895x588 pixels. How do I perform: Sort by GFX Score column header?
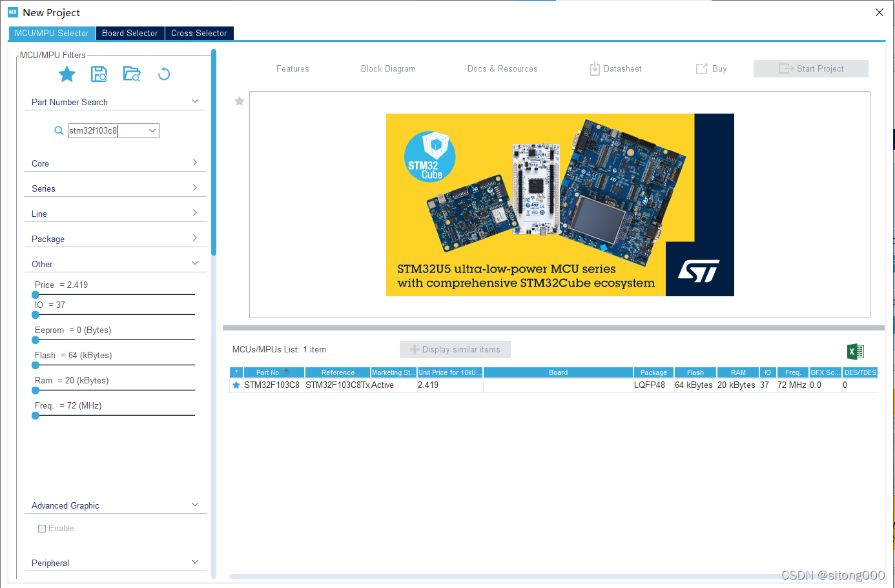(825, 372)
